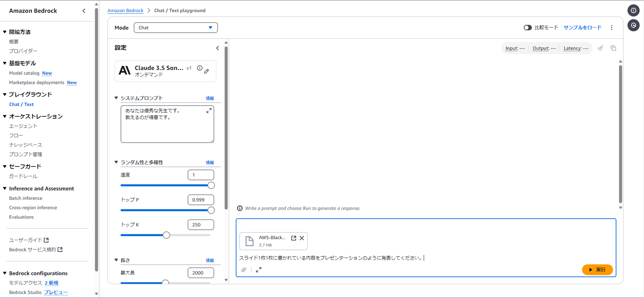Click the トップ K value field
The width and height of the screenshot is (644, 298).
click(201, 225)
